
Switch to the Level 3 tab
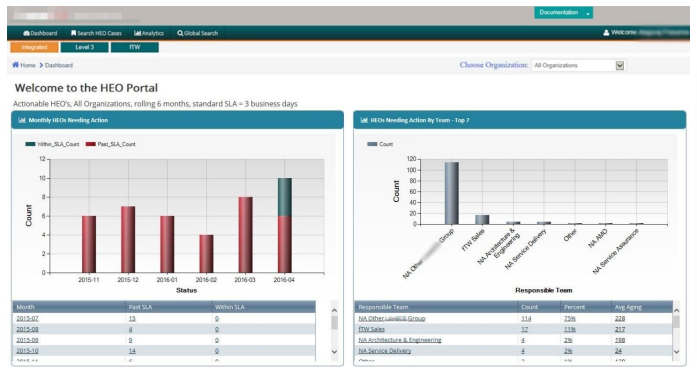pyautogui.click(x=84, y=47)
